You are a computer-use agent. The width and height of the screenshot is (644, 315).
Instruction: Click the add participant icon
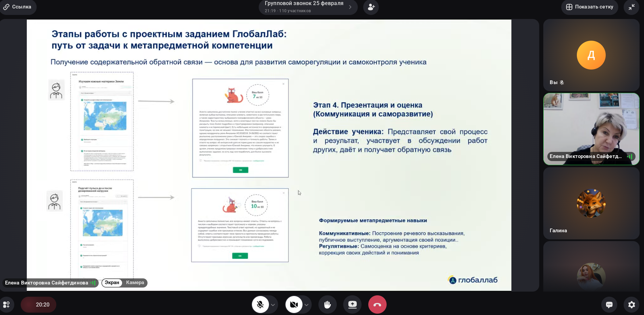click(x=371, y=7)
